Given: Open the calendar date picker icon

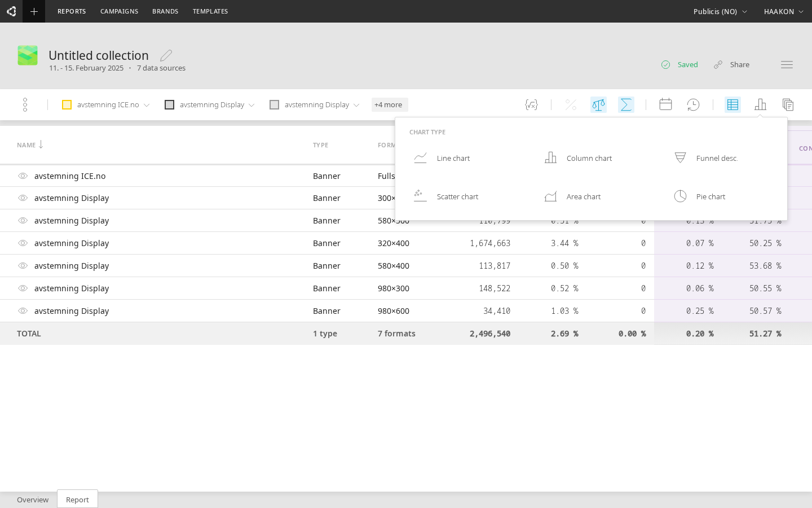Looking at the screenshot, I should pyautogui.click(x=665, y=104).
